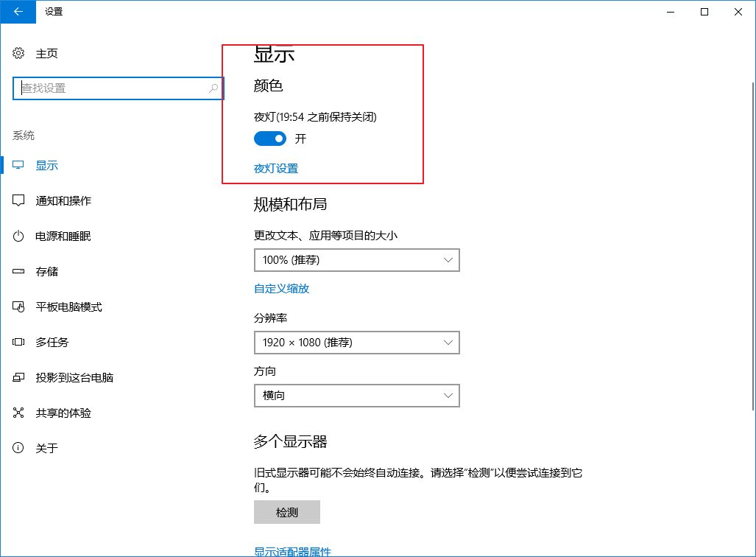Open 关于 page
This screenshot has height=557, width=756.
point(47,449)
